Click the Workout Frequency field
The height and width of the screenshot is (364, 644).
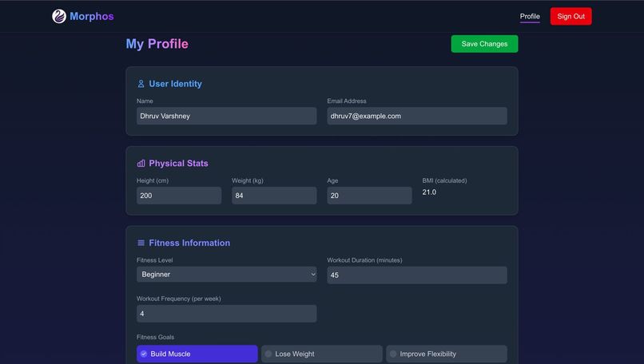227,314
